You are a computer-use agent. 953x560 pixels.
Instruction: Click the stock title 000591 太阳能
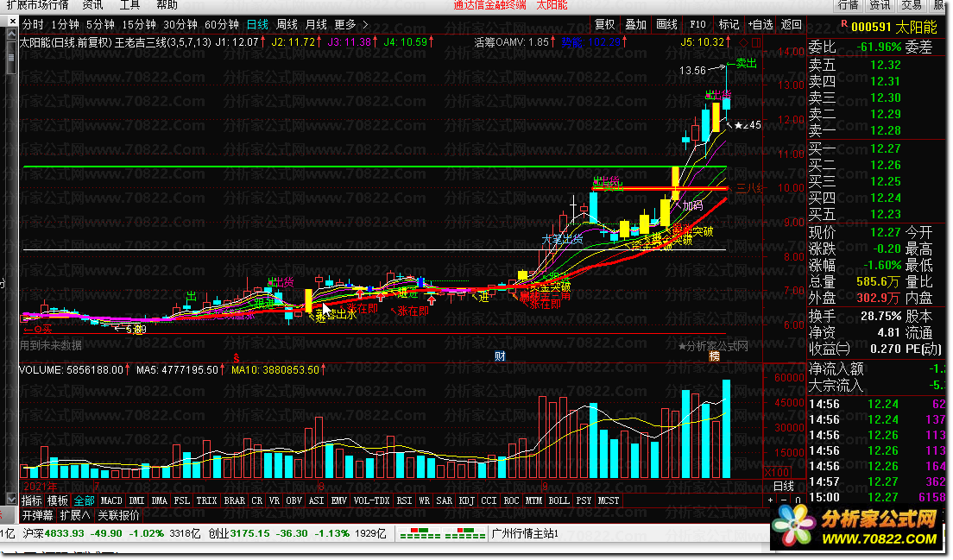coord(894,27)
